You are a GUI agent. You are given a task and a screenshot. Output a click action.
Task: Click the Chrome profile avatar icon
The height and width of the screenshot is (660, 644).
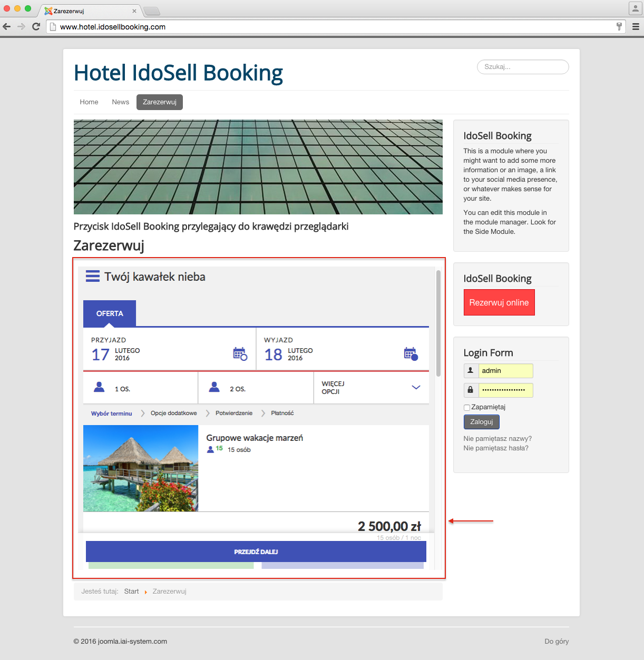pos(635,8)
